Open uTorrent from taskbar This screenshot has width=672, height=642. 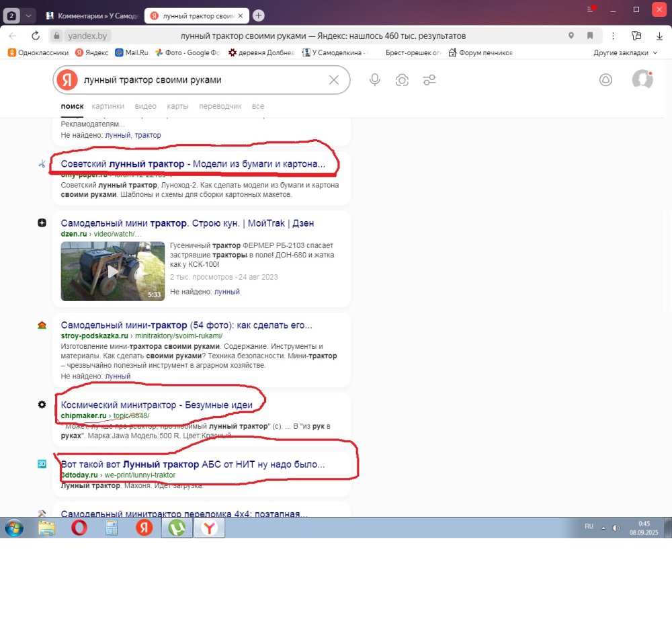177,528
